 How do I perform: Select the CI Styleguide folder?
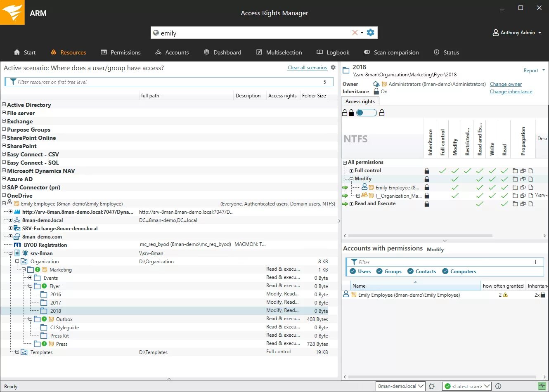pos(64,327)
